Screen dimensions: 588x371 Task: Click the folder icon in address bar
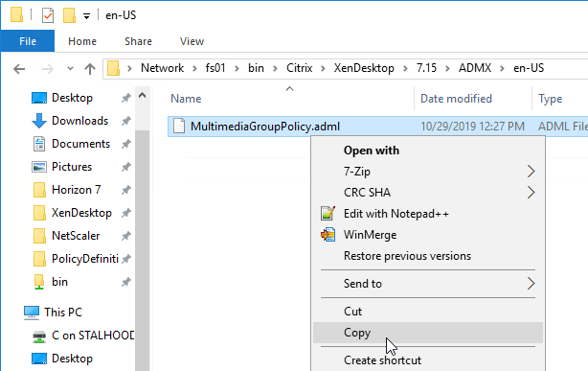click(113, 68)
